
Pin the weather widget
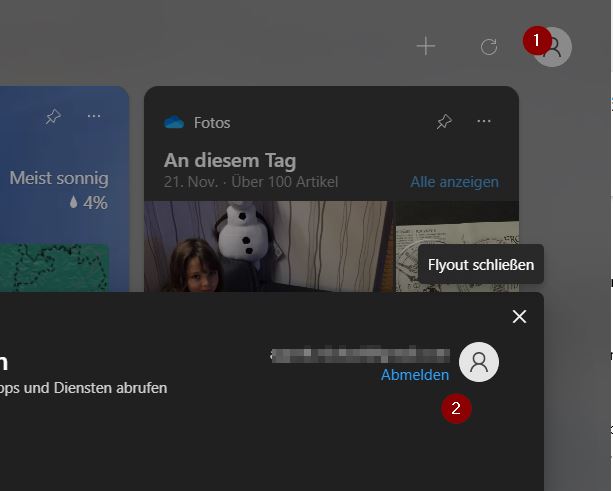click(53, 116)
